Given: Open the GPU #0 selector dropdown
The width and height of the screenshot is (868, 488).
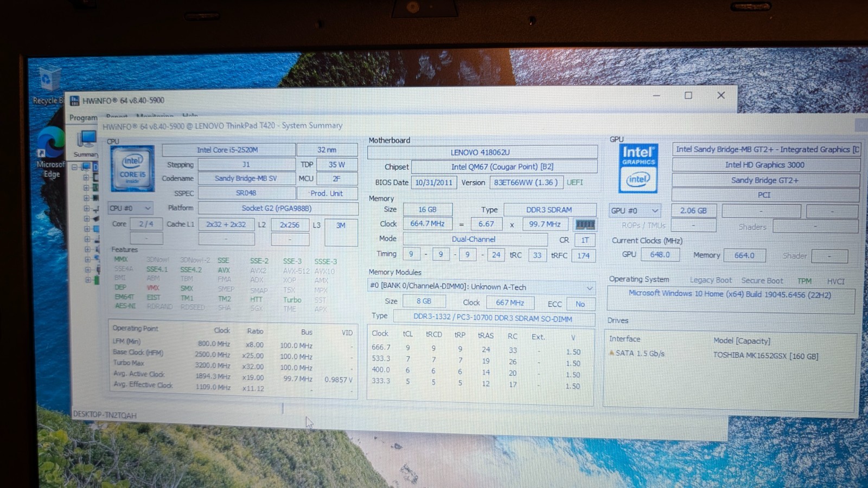Looking at the screenshot, I should (635, 210).
